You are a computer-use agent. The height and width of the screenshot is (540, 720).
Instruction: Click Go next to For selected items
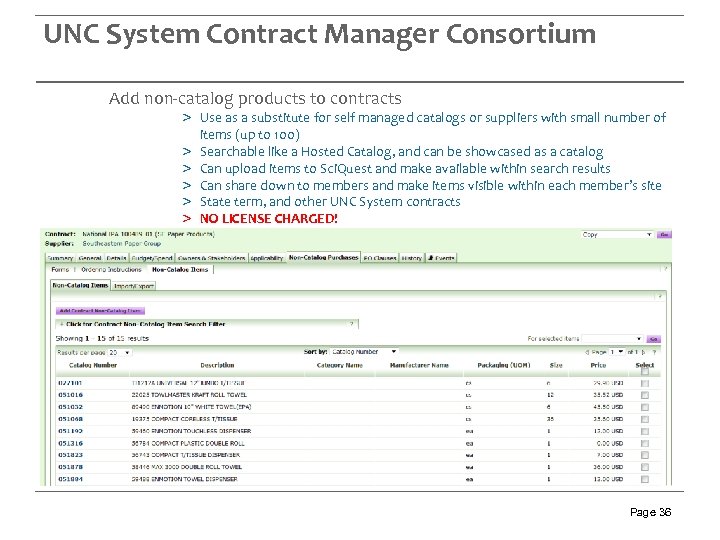tap(653, 339)
